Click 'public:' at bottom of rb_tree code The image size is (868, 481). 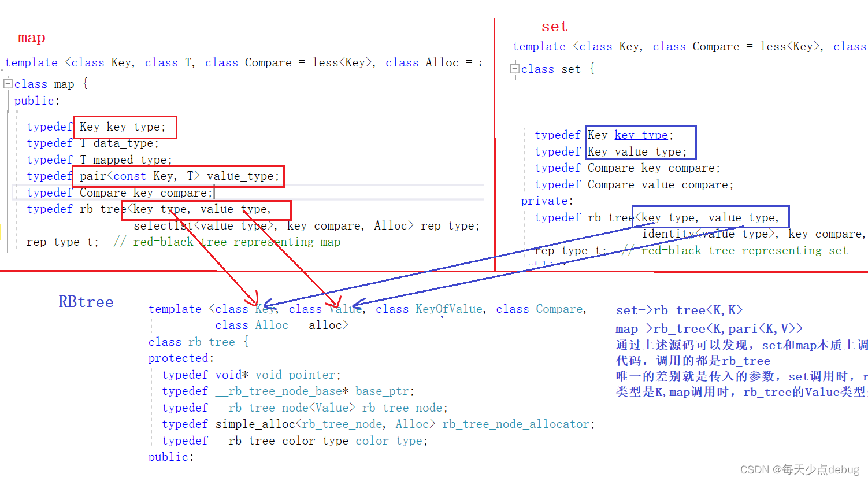(171, 456)
